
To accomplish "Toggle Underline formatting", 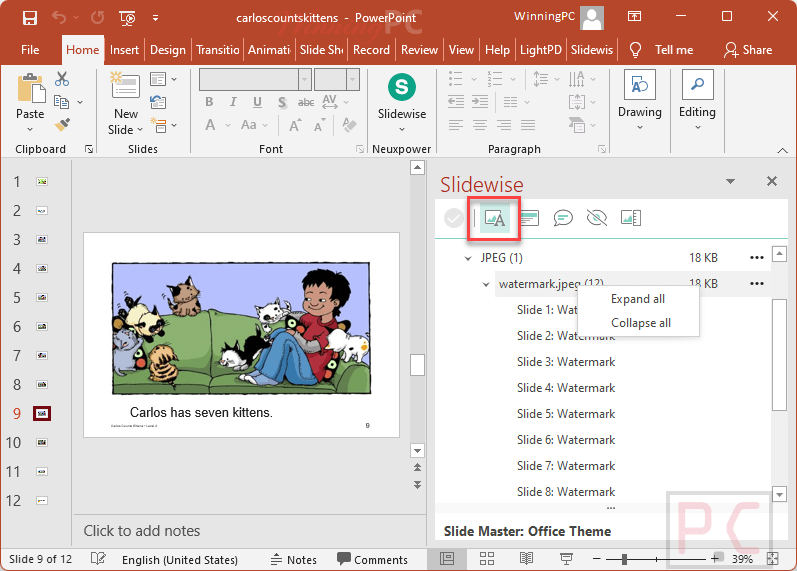I will 257,102.
